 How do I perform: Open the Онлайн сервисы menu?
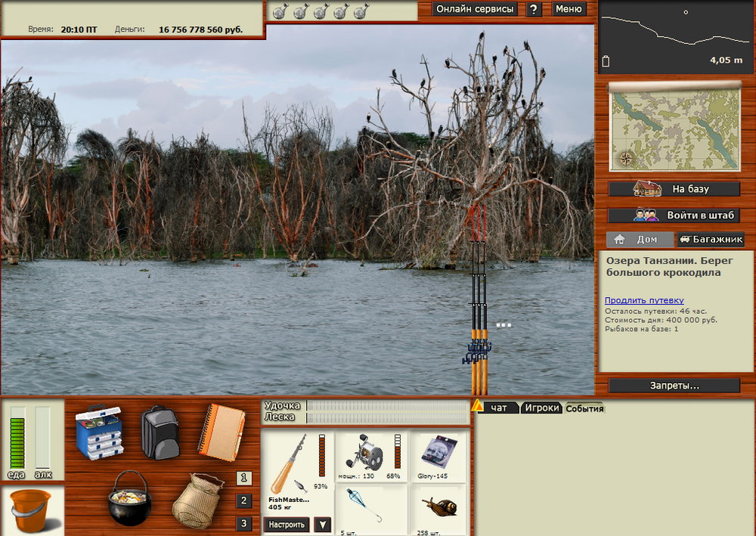pos(475,9)
